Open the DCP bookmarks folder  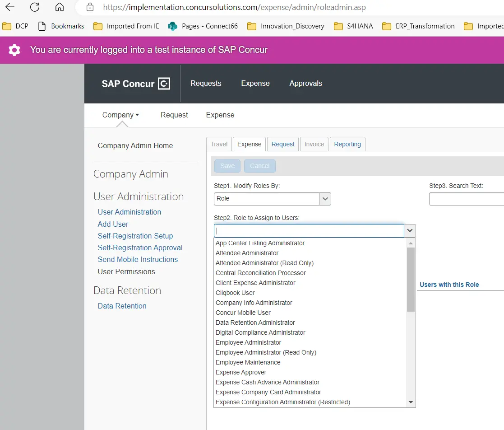(15, 26)
